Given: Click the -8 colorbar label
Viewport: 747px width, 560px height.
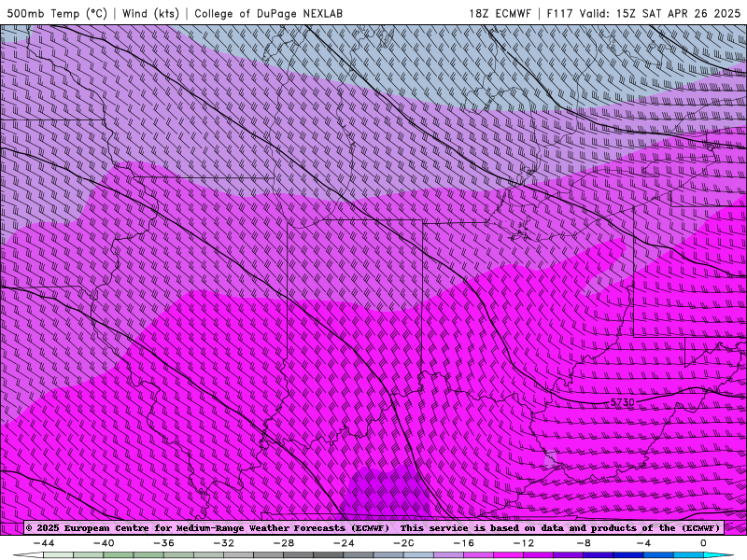Looking at the screenshot, I should (x=583, y=543).
